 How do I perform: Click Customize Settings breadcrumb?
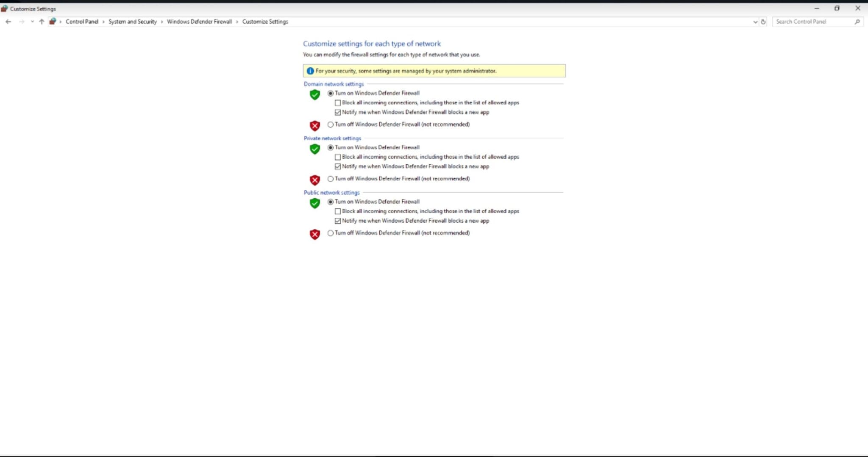[x=265, y=22]
